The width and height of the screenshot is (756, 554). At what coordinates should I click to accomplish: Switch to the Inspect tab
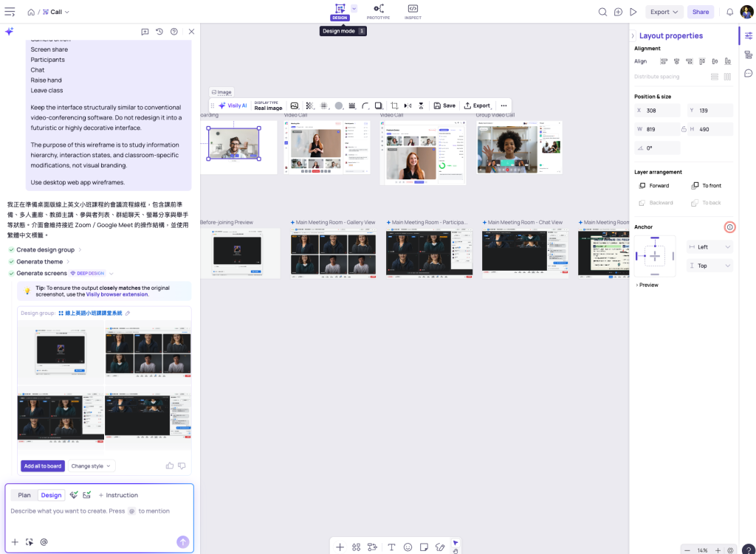coord(413,12)
